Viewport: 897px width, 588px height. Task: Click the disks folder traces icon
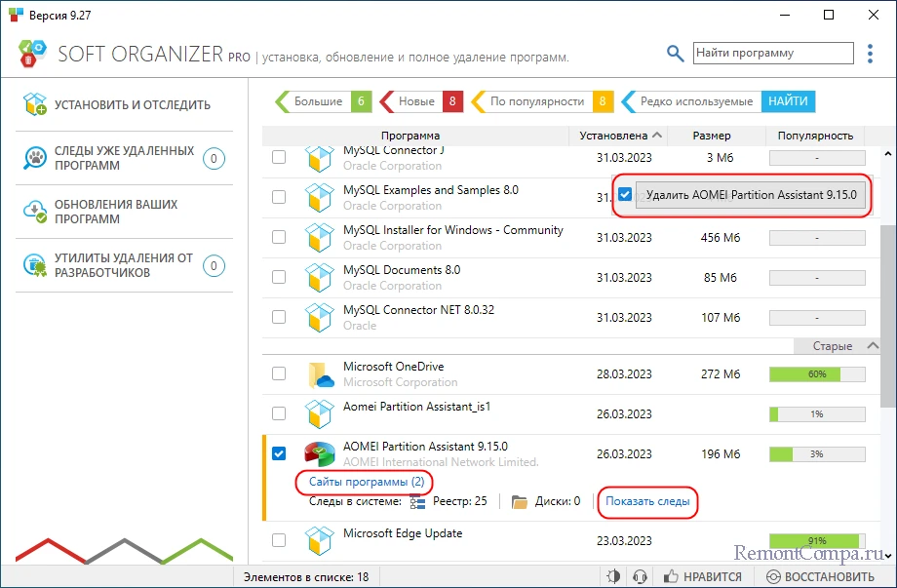[520, 502]
